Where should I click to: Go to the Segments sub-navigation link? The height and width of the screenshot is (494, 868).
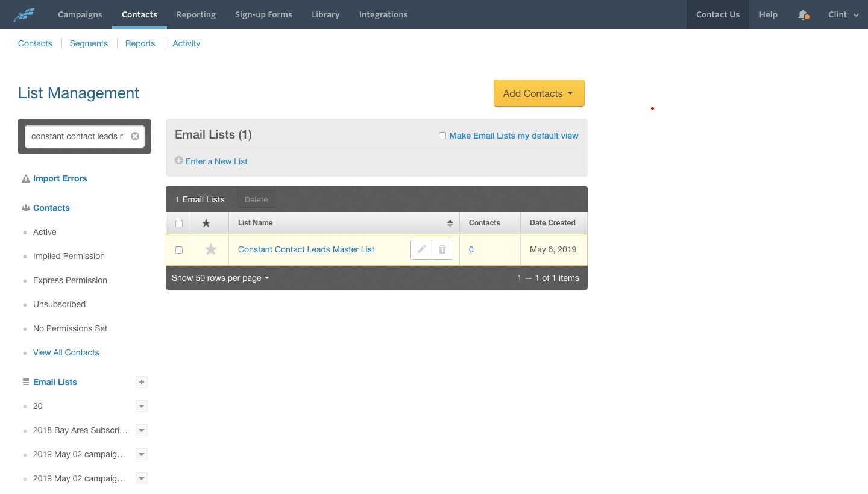tap(89, 43)
